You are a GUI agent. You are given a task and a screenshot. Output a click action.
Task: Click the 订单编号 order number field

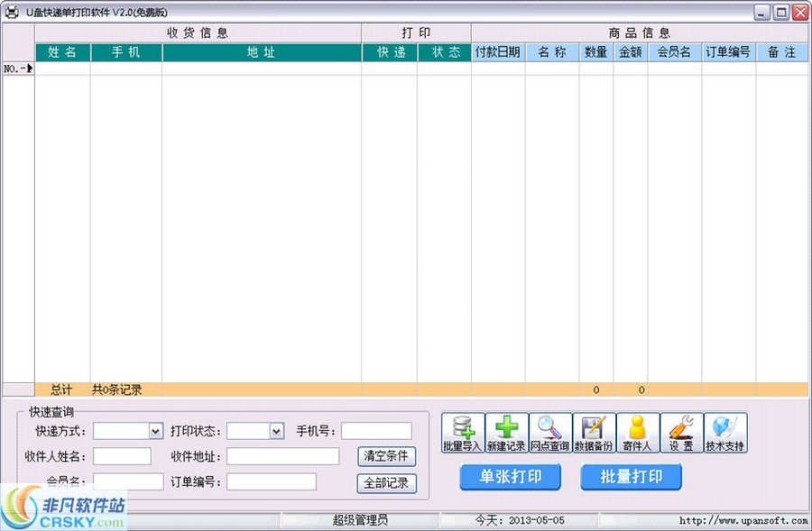(x=271, y=483)
